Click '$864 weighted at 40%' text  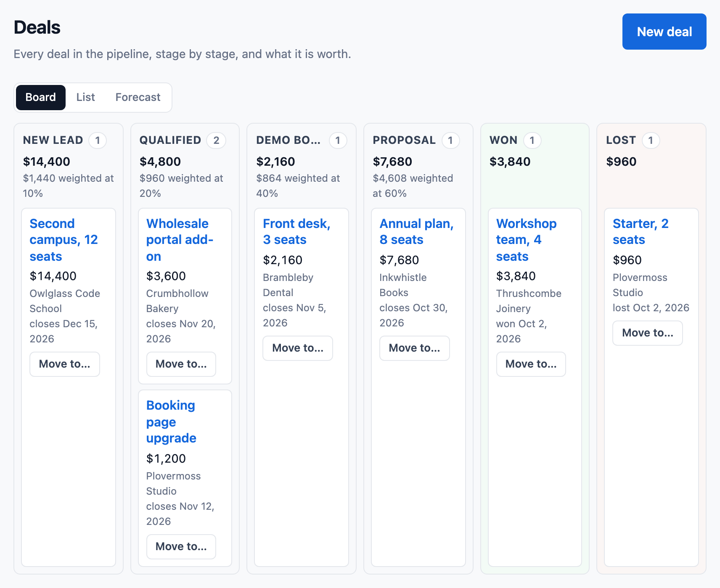coord(298,186)
